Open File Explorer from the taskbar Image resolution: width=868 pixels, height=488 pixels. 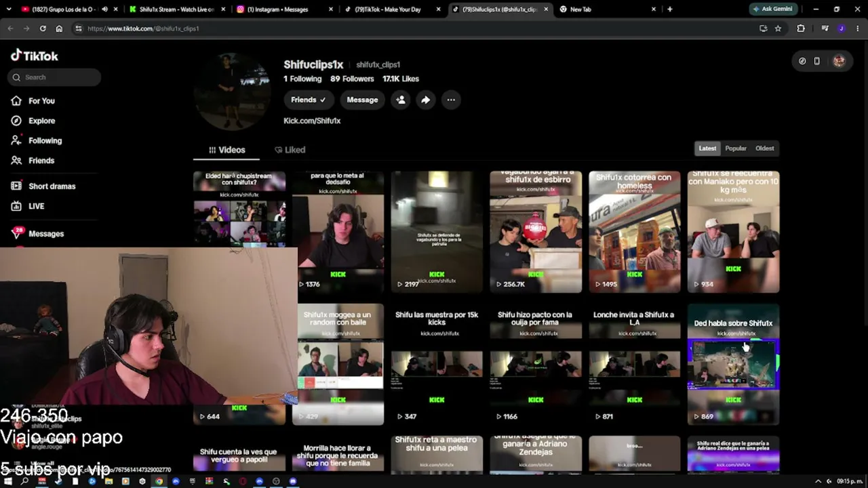tap(108, 481)
